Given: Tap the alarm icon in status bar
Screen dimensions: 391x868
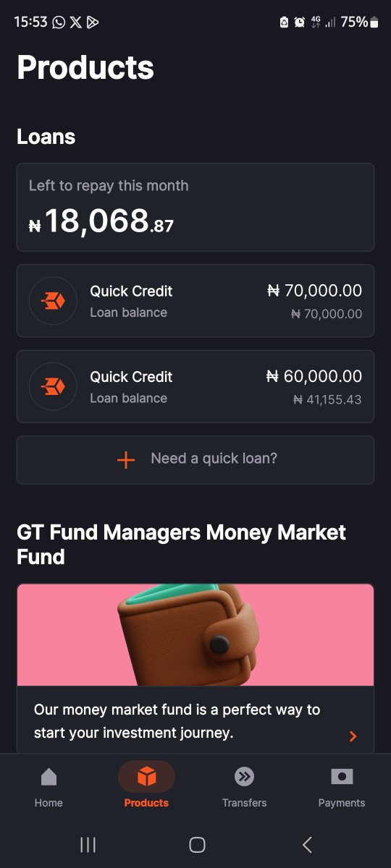Looking at the screenshot, I should pyautogui.click(x=300, y=22).
